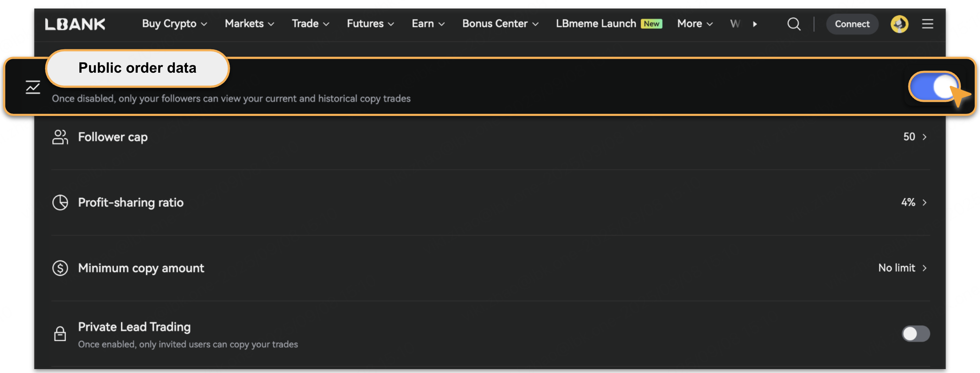Image resolution: width=980 pixels, height=373 pixels.
Task: Click the Minimum copy amount dollar icon
Action: pos(60,268)
